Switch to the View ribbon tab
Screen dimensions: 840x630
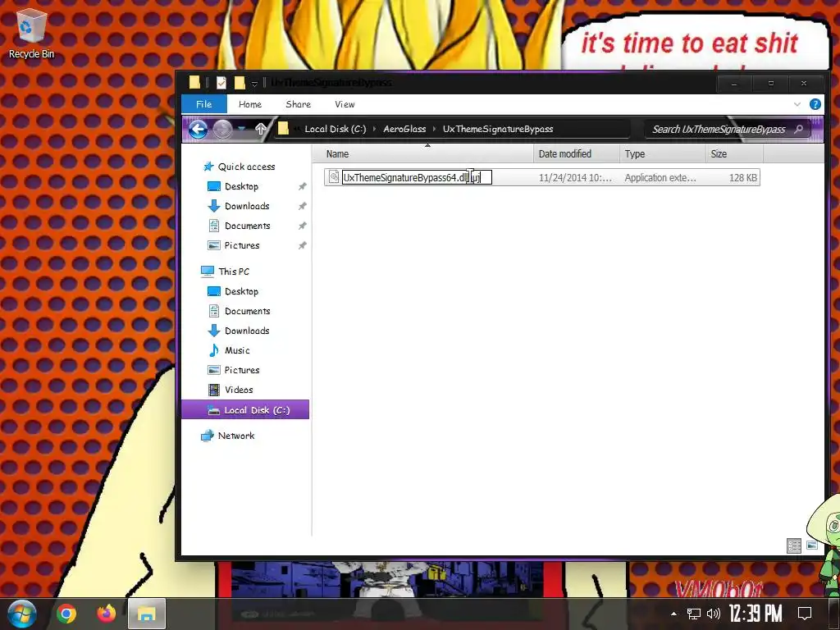point(345,104)
